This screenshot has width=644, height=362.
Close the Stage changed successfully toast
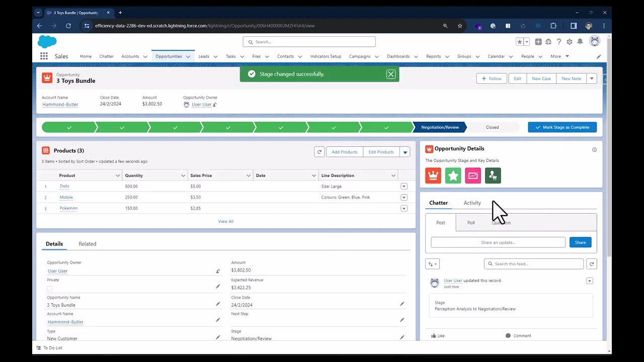coord(391,74)
